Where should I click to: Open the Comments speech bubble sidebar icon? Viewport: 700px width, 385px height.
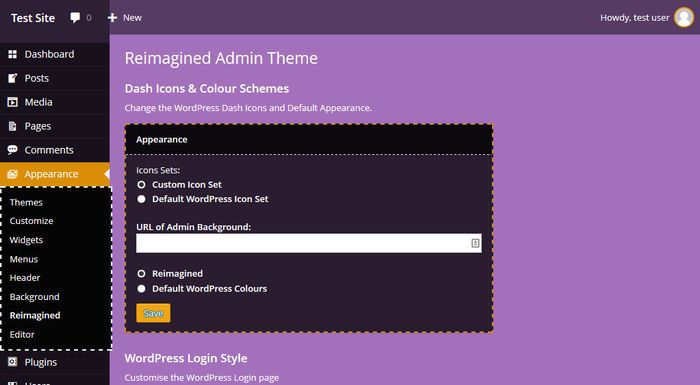pyautogui.click(x=12, y=150)
